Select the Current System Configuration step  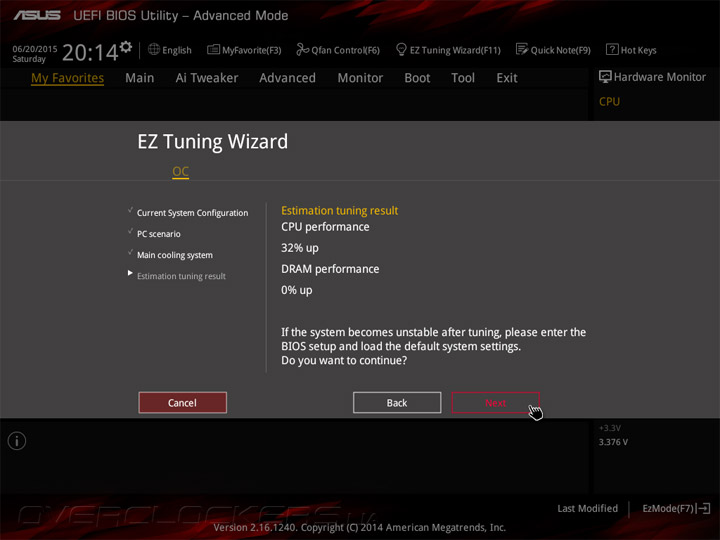(x=192, y=213)
